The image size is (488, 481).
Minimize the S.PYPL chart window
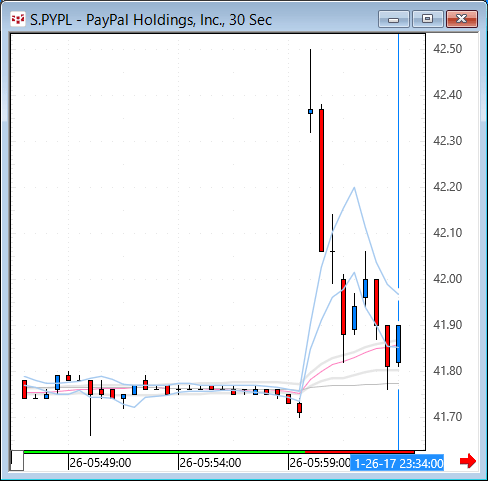394,19
